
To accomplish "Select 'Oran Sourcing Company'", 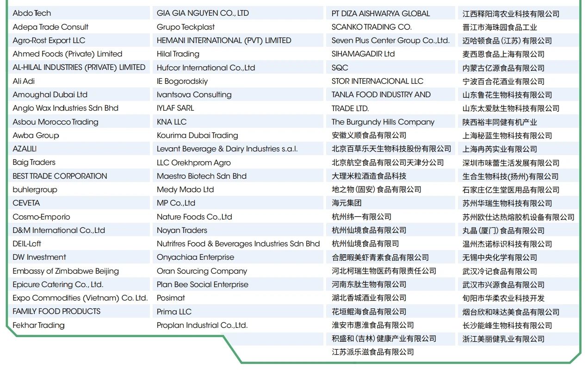I will coord(202,271).
